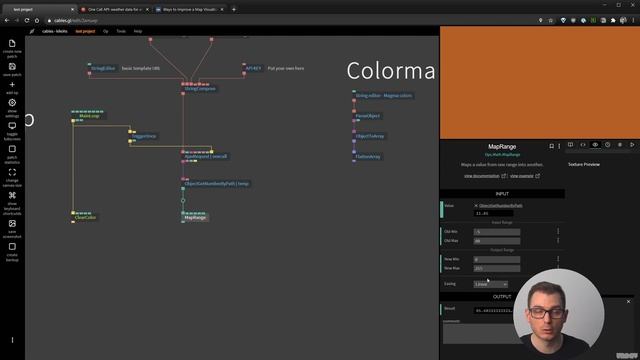Bookmark the MapRange op
This screenshot has width=640, height=360.
[551, 146]
